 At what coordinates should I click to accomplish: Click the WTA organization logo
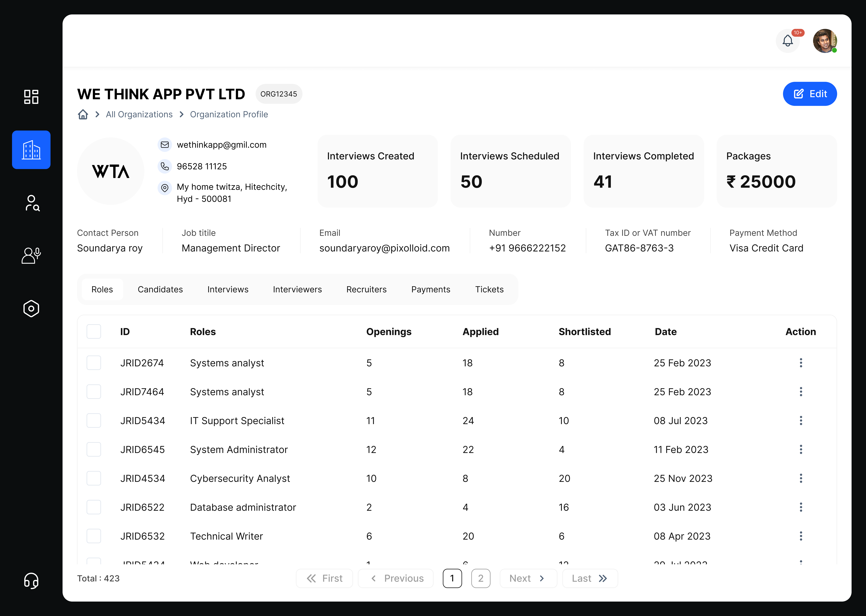click(111, 171)
